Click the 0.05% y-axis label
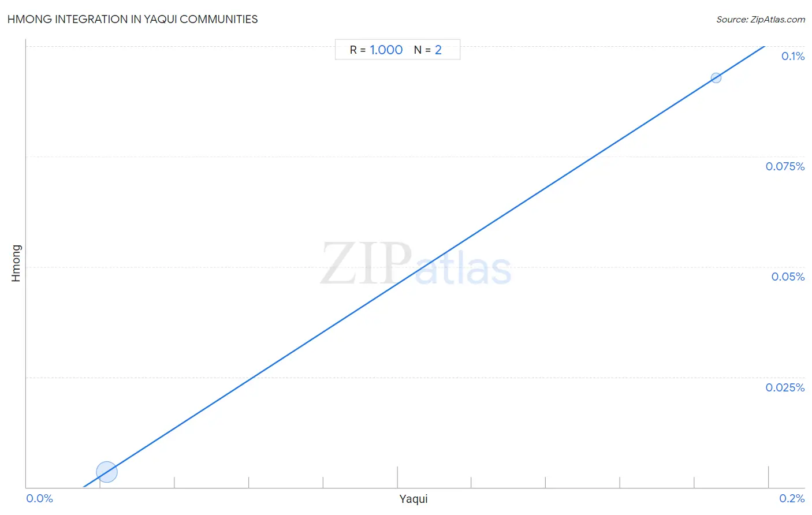 click(788, 277)
